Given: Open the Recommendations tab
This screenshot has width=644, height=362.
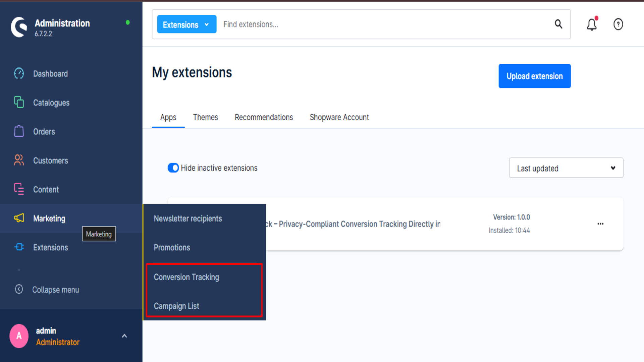Looking at the screenshot, I should (x=264, y=117).
